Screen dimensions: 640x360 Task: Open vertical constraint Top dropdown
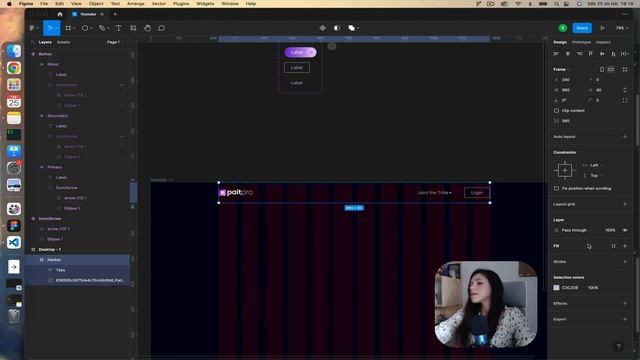[594, 176]
